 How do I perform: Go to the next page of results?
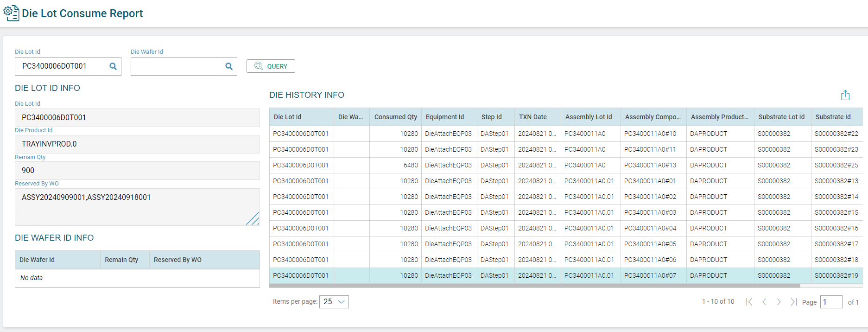[779, 302]
